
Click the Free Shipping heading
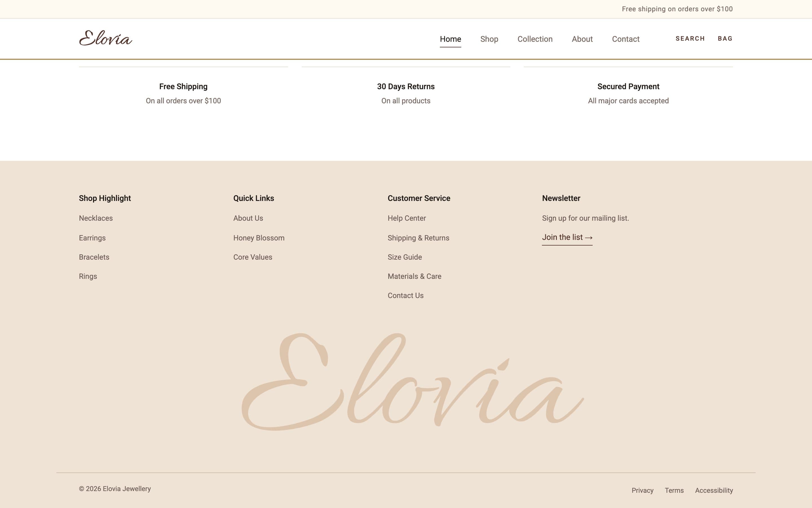pyautogui.click(x=183, y=86)
